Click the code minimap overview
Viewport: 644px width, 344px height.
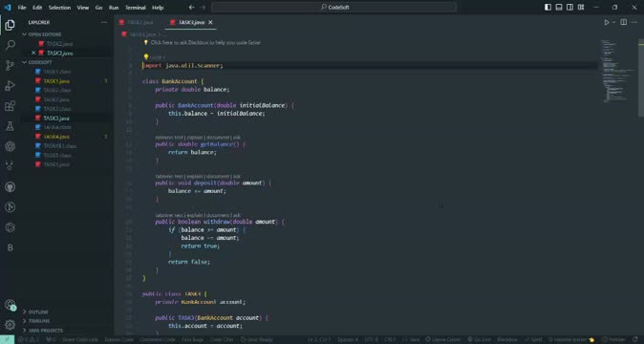coord(617,72)
